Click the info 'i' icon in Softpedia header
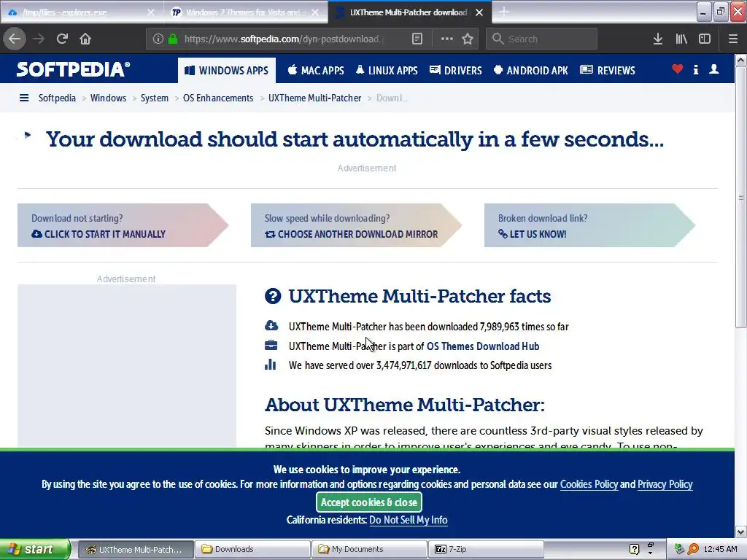Screen dimensions: 747x560 coord(696,70)
